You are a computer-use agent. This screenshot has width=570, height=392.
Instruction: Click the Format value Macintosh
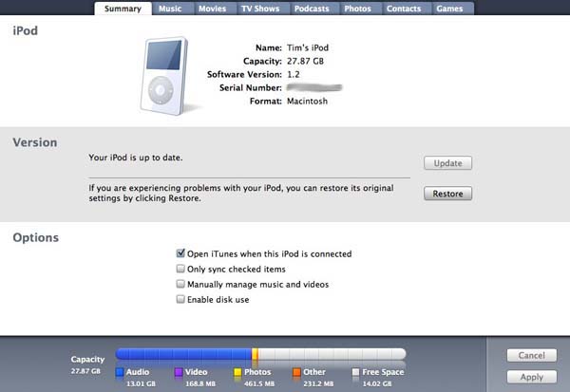click(x=307, y=101)
